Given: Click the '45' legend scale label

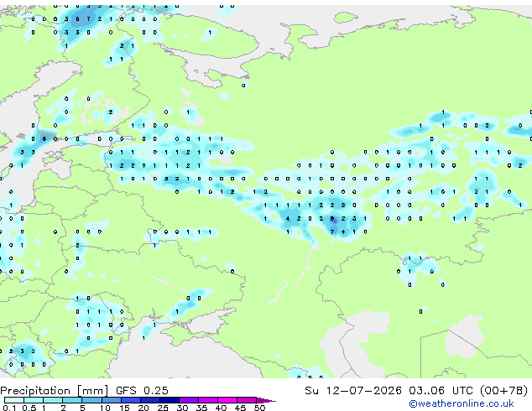Looking at the screenshot, I should 240,408.
